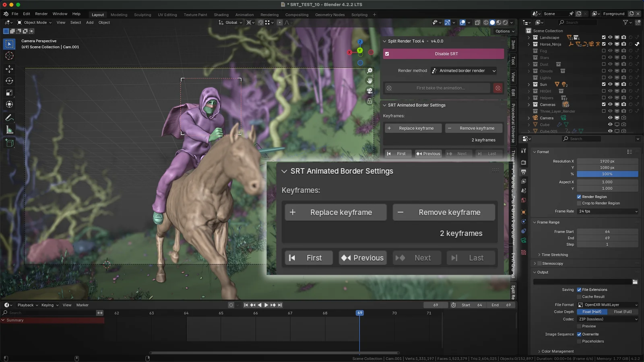
Task: Select the Move tool in the viewport toolbar
Action: click(x=9, y=68)
